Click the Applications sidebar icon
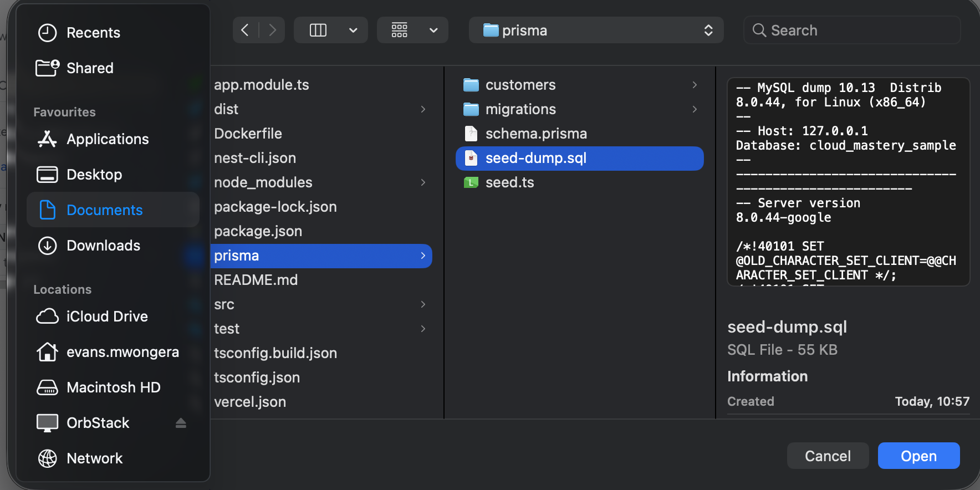This screenshot has width=980, height=490. click(47, 139)
